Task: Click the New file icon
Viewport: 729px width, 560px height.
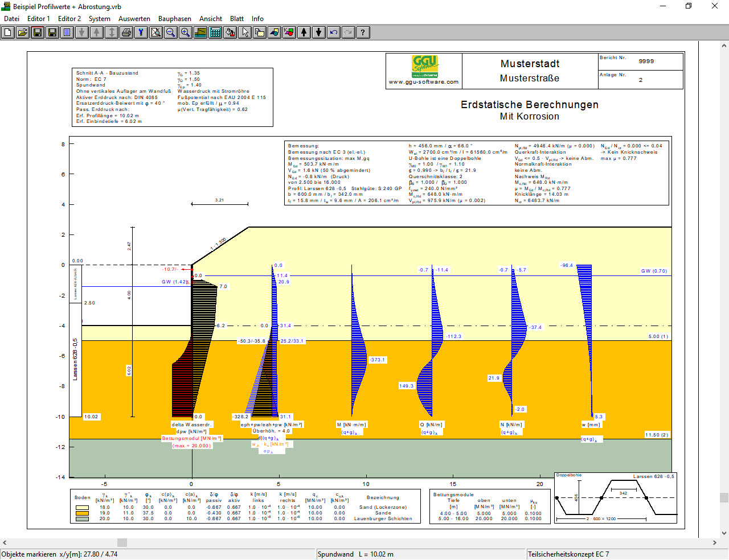Action: click(8, 32)
